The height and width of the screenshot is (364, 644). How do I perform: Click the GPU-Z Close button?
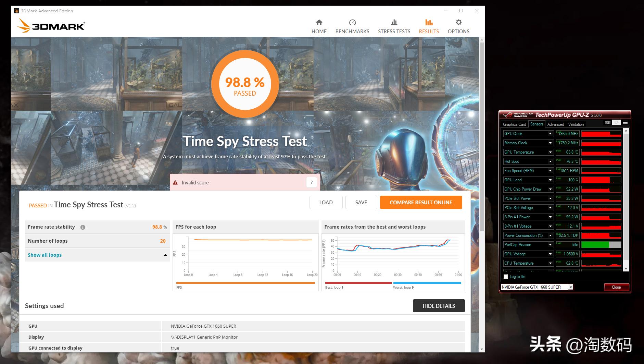(x=616, y=287)
